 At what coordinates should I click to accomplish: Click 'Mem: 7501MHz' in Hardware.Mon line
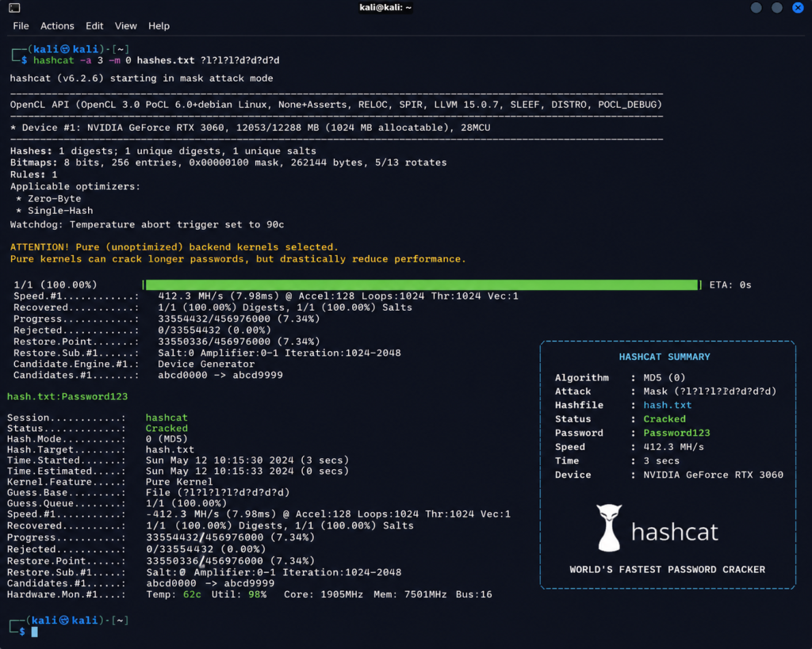(x=410, y=594)
